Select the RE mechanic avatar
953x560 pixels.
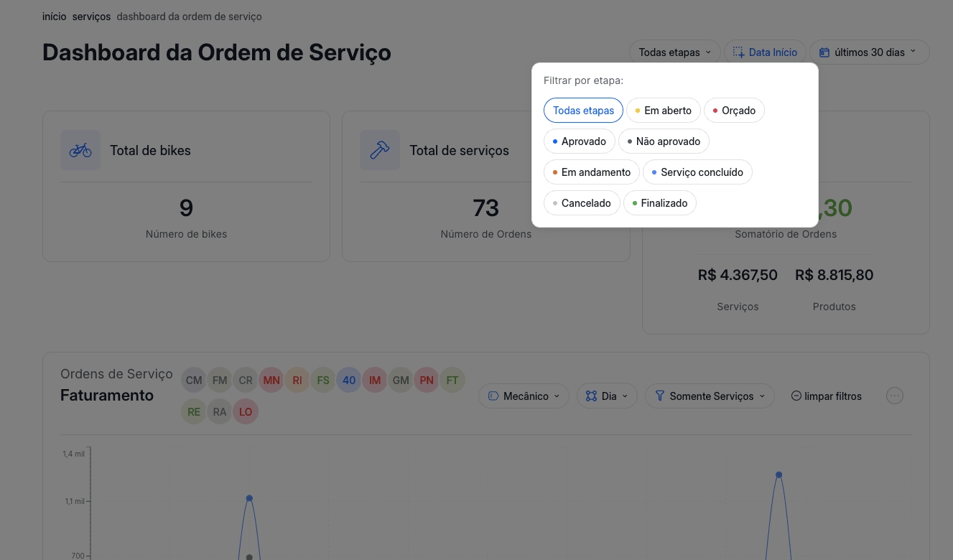[194, 412]
